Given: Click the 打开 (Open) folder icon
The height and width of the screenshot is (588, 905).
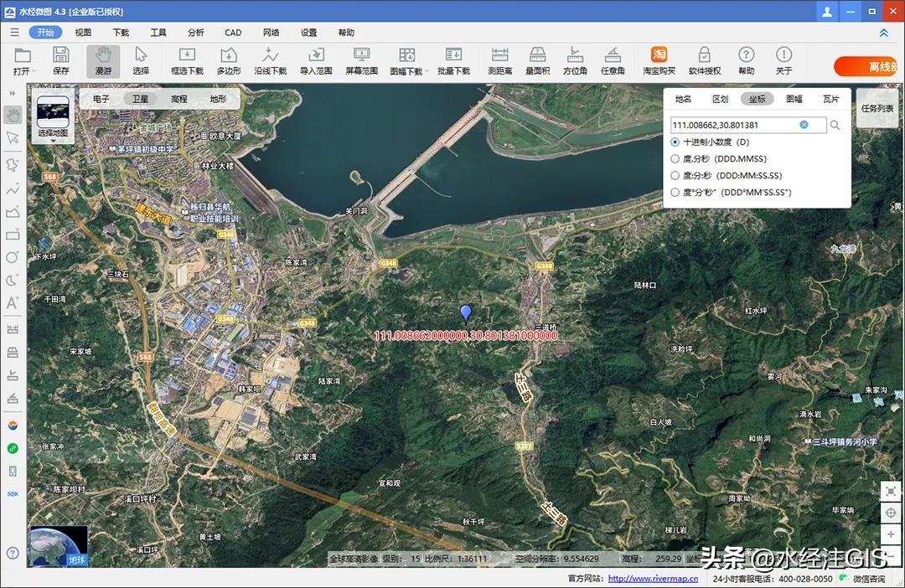Looking at the screenshot, I should [23, 55].
